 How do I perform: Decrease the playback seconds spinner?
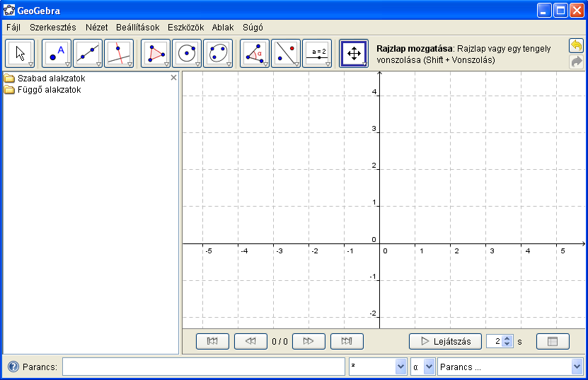[507, 344]
